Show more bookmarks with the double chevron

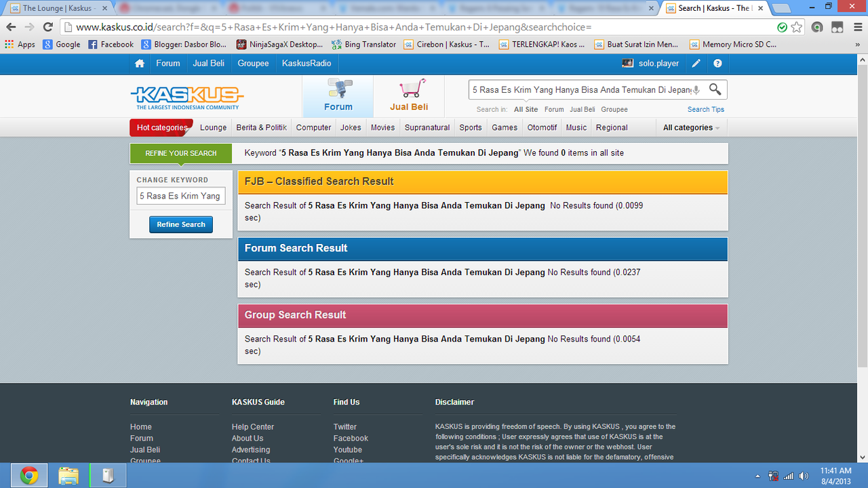(859, 44)
